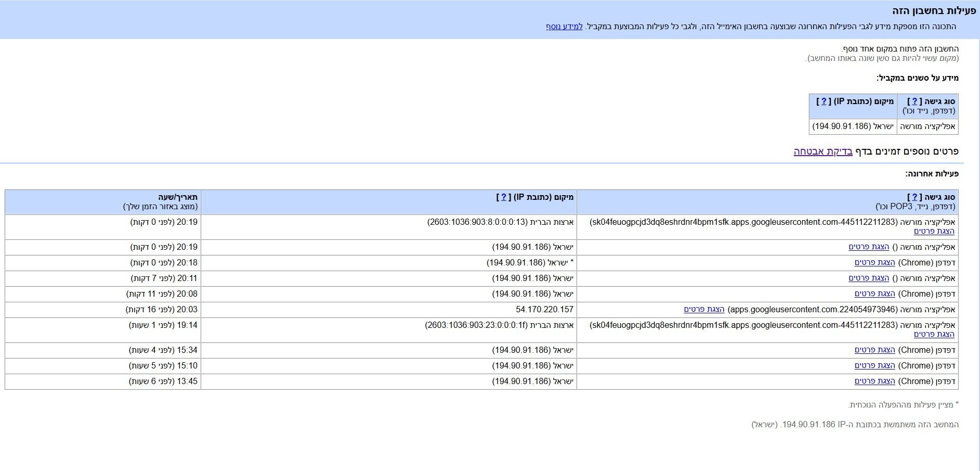Click location IP help '?' in recent activity header
This screenshot has width=980, height=471.
[503, 197]
